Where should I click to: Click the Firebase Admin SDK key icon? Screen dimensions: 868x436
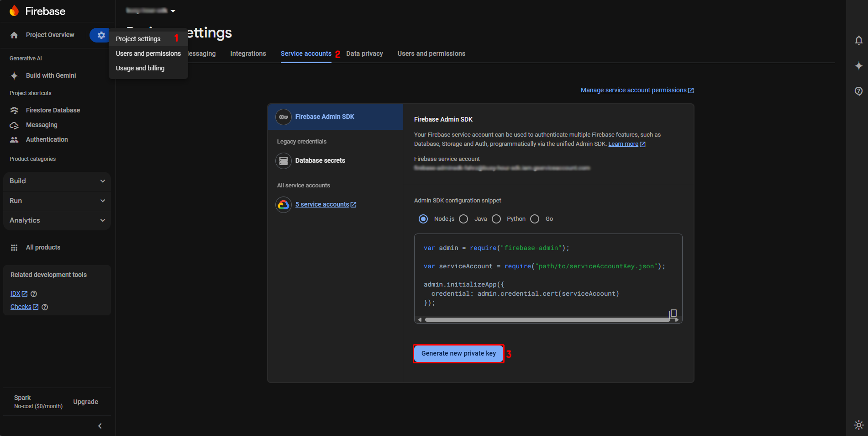(284, 117)
